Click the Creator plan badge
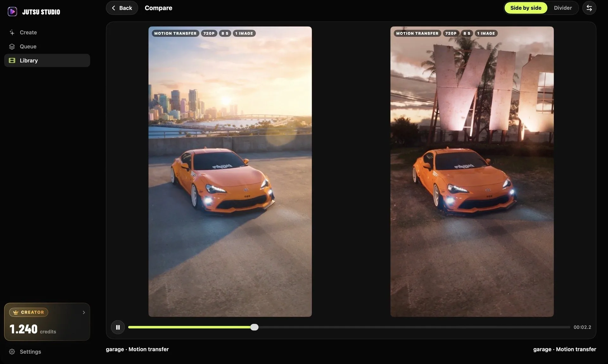The width and height of the screenshot is (608, 364). (29, 312)
